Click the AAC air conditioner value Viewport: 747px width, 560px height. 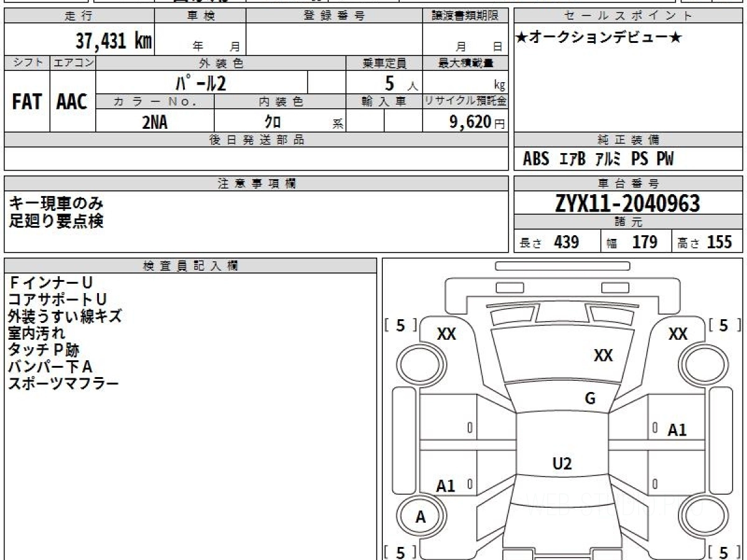click(x=72, y=102)
